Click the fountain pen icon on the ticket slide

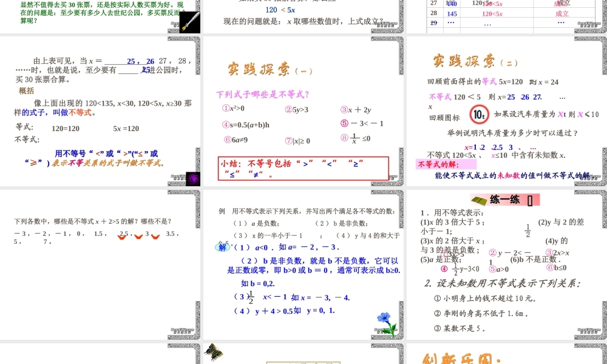pyautogui.click(x=189, y=22)
